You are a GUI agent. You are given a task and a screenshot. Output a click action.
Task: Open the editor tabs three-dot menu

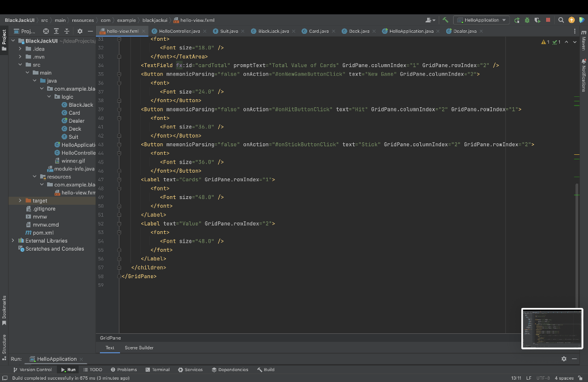pos(574,31)
